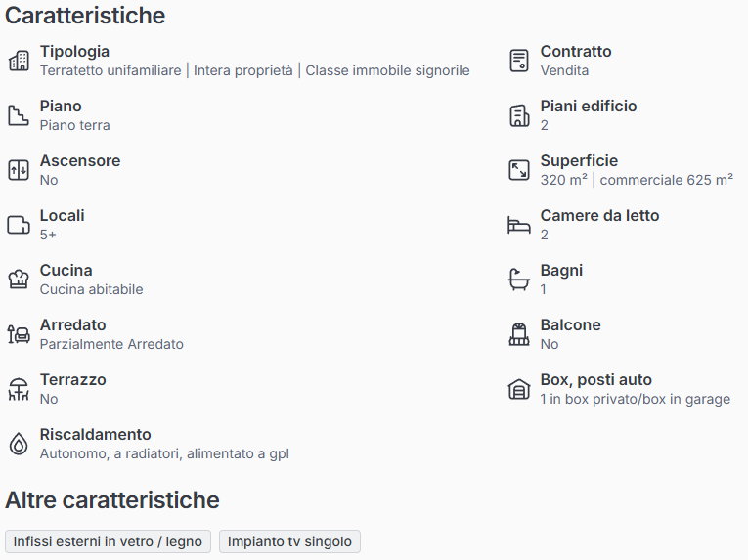Click the garage icon for Box, posti auto
748x560 pixels.
click(x=519, y=389)
